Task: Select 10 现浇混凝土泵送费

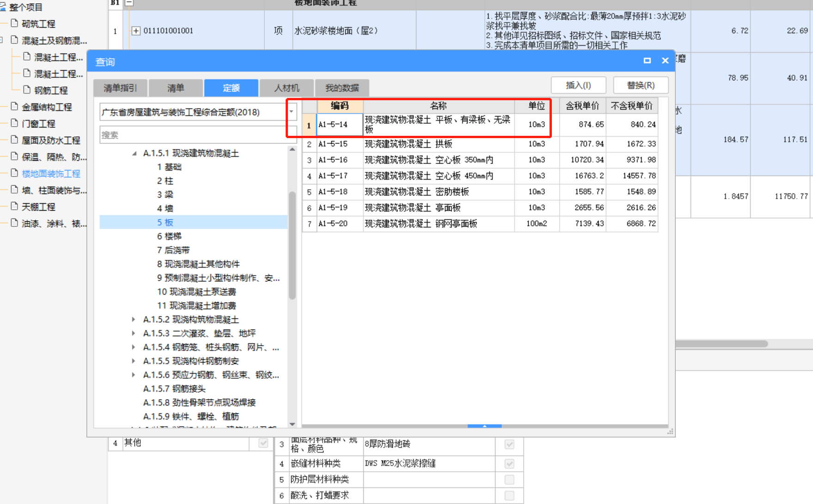Action: [196, 291]
